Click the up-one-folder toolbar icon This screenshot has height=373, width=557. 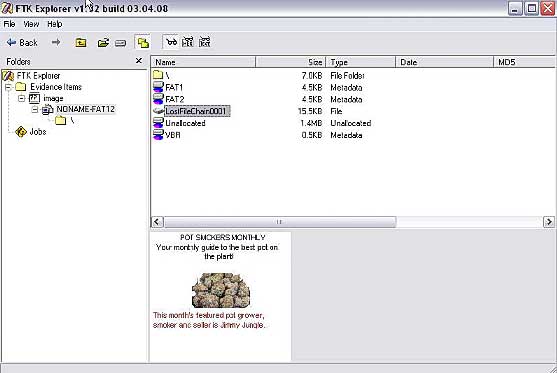81,43
